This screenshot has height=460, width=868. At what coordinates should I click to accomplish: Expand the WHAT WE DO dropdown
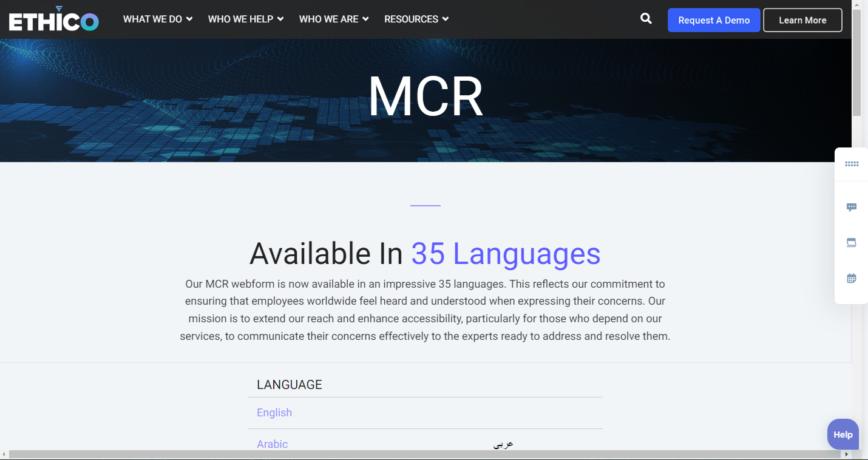[x=157, y=19]
